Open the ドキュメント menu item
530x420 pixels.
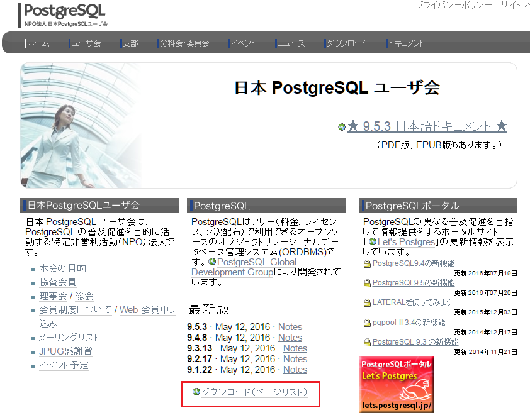(x=405, y=43)
